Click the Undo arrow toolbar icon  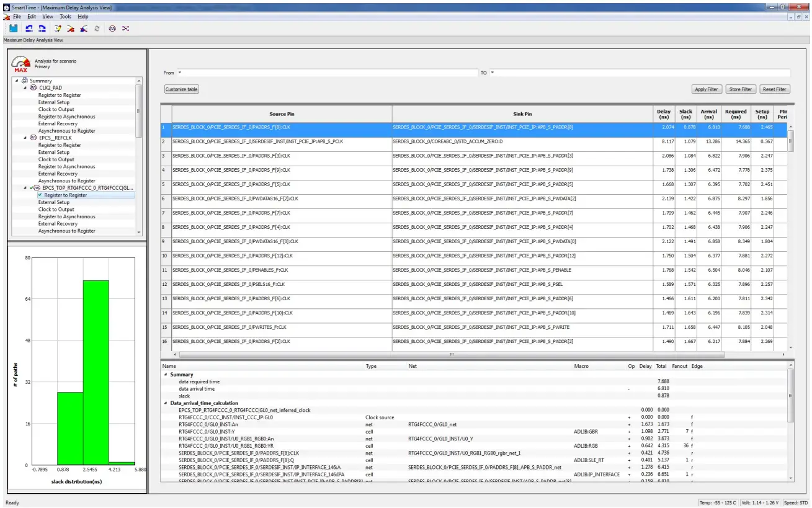(x=29, y=29)
